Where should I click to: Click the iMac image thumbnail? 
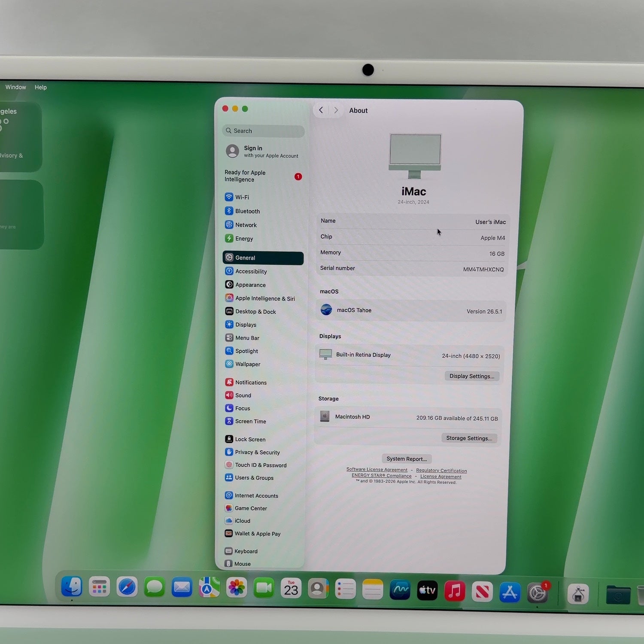(x=415, y=156)
